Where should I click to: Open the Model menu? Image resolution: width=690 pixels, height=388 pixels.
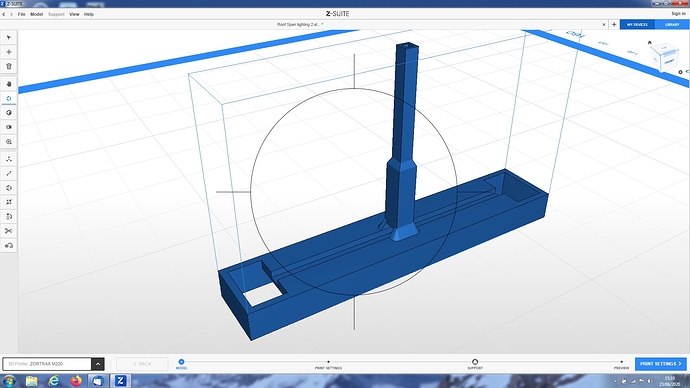[x=37, y=14]
